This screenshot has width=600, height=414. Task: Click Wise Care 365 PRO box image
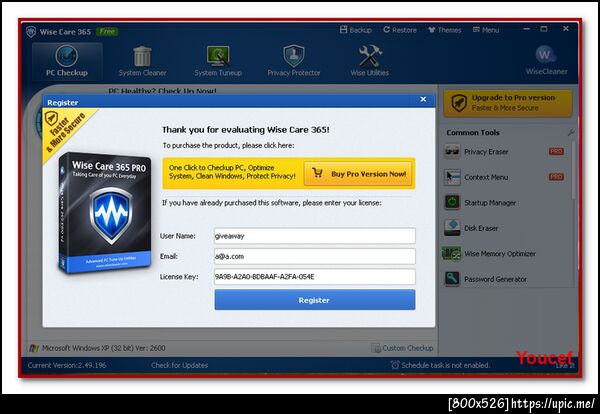(104, 213)
